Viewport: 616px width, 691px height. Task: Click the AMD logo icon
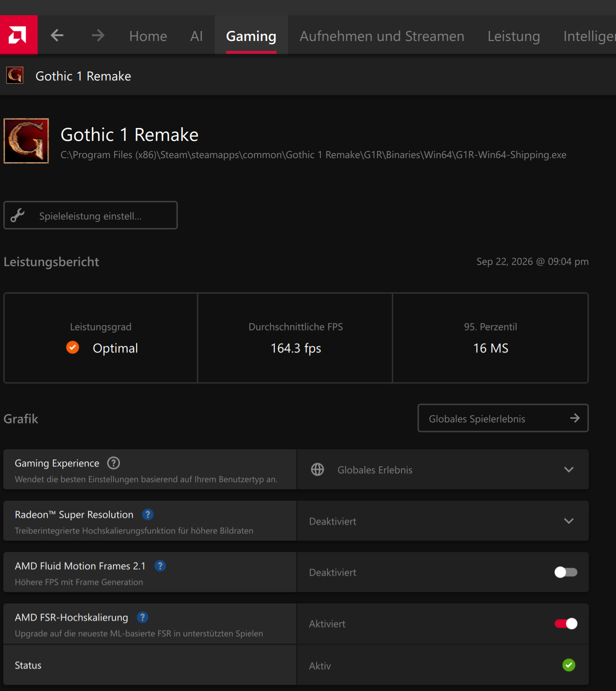coord(19,35)
